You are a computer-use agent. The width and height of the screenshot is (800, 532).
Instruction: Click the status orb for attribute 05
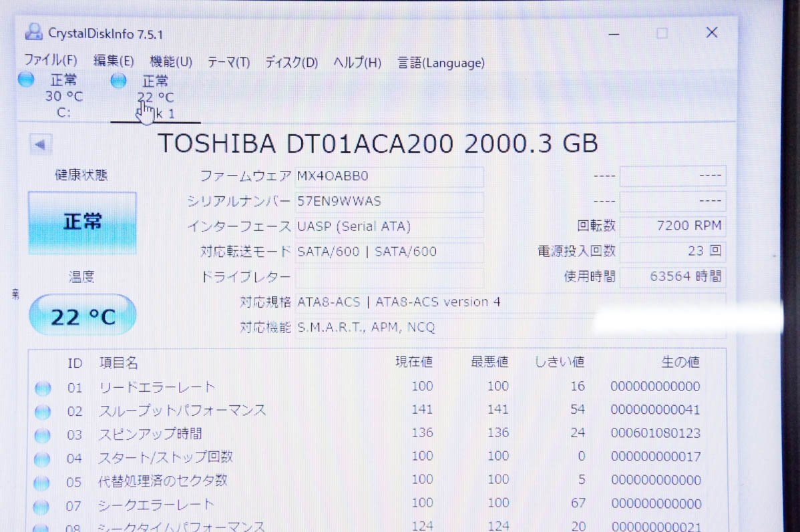point(41,483)
